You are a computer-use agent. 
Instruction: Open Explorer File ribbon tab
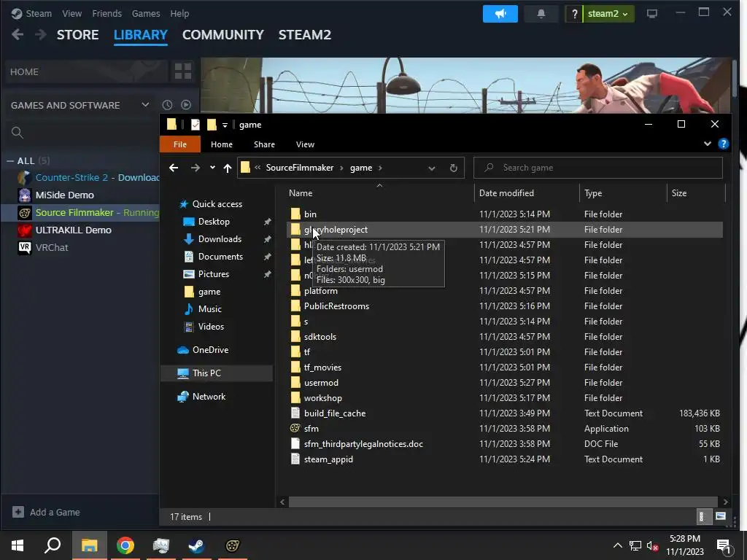point(180,144)
